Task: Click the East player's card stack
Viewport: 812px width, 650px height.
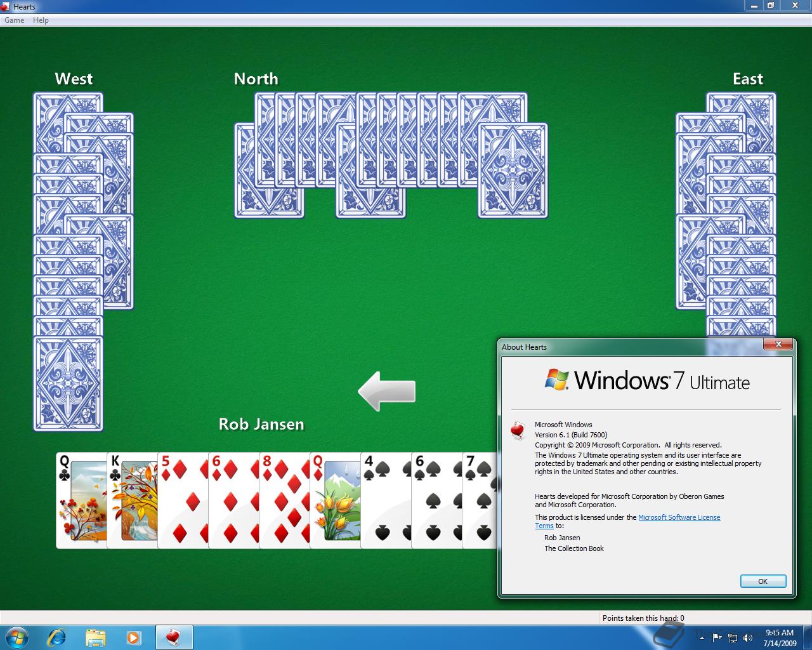Action: 726,216
